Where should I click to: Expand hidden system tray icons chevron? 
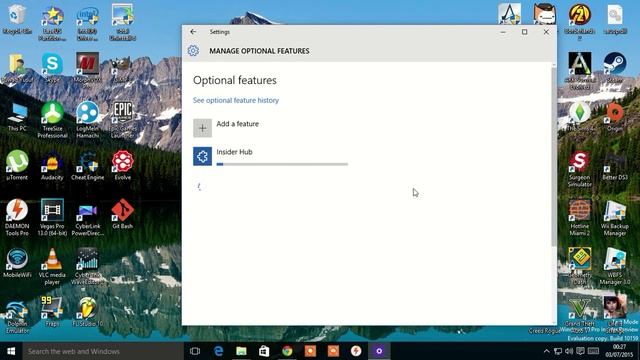click(x=546, y=351)
